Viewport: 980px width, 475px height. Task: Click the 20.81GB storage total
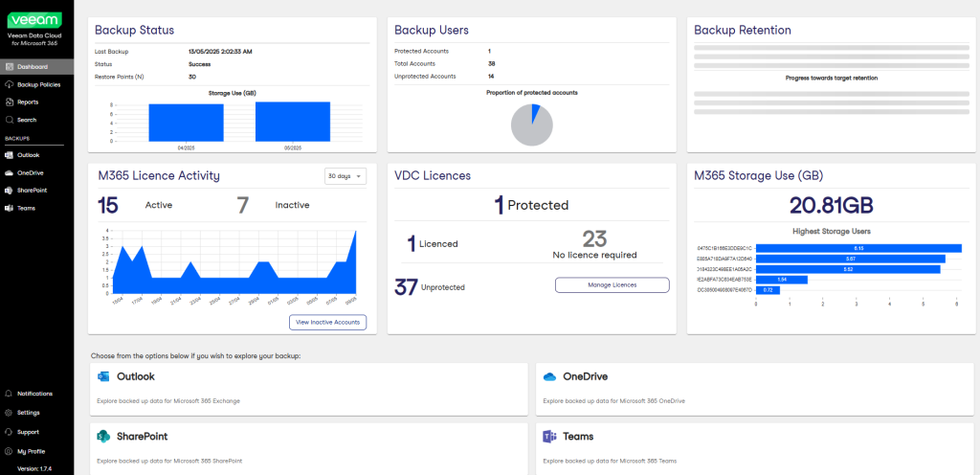(x=831, y=205)
